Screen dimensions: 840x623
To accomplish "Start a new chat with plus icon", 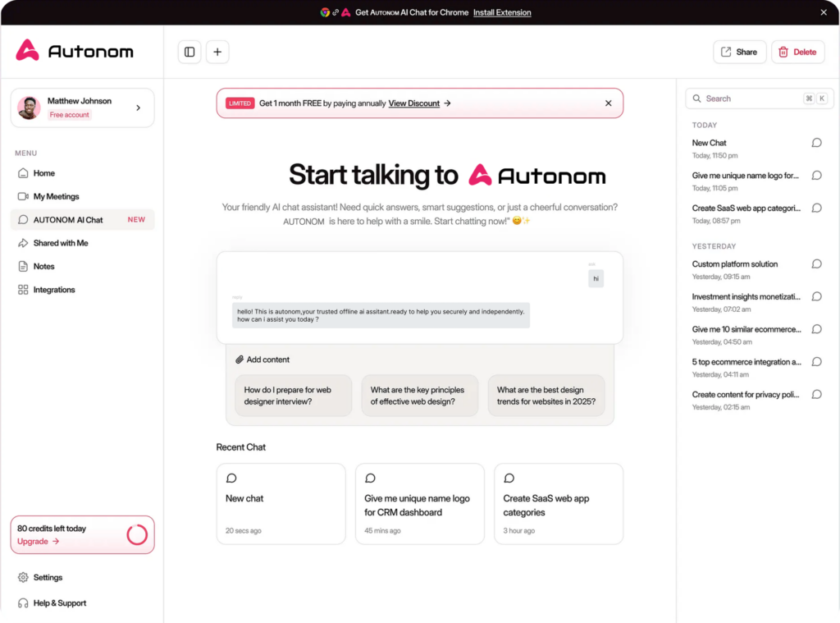I will [x=217, y=52].
